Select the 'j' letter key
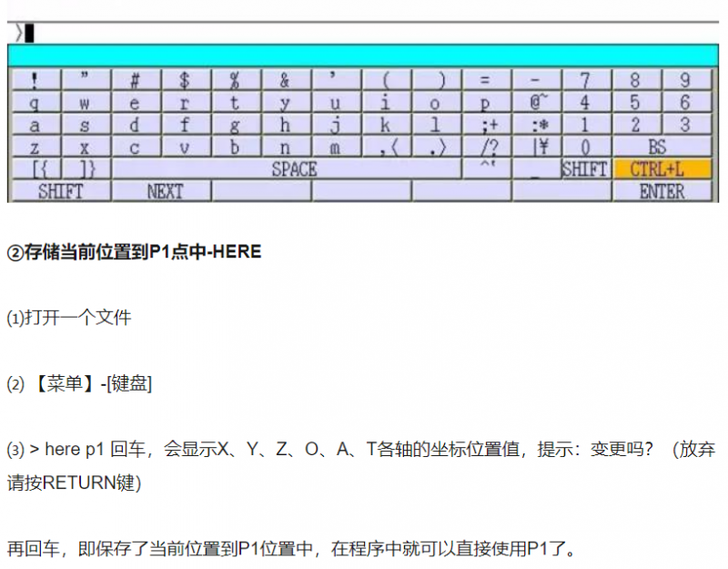Image resolution: width=728 pixels, height=569 pixels. click(x=337, y=125)
